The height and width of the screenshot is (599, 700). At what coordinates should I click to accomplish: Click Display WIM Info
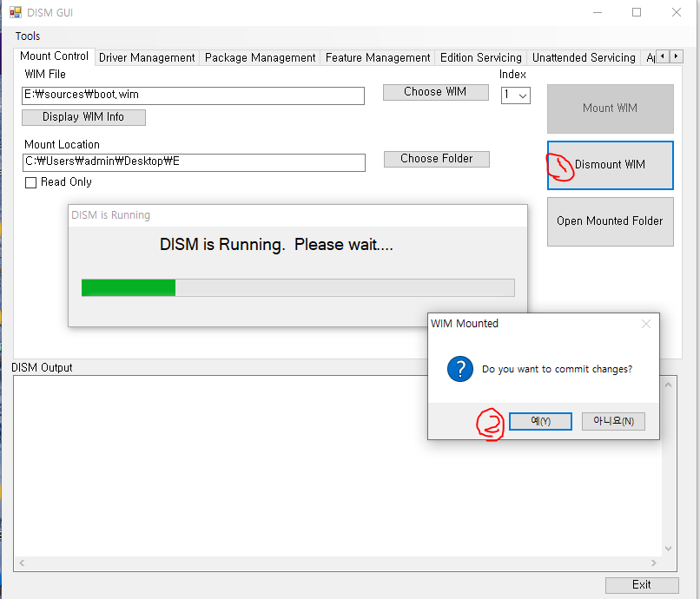[x=83, y=117]
